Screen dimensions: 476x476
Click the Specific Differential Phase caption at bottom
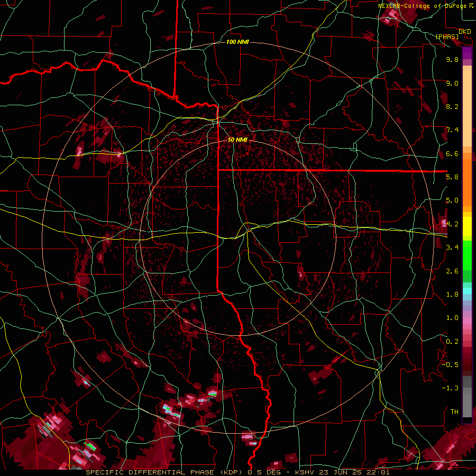pos(237,472)
